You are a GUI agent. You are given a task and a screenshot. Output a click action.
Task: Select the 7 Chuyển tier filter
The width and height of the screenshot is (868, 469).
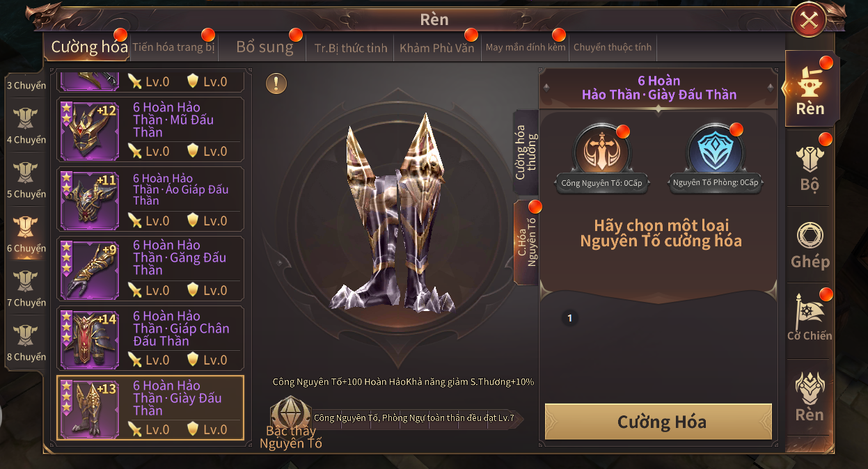(26, 289)
